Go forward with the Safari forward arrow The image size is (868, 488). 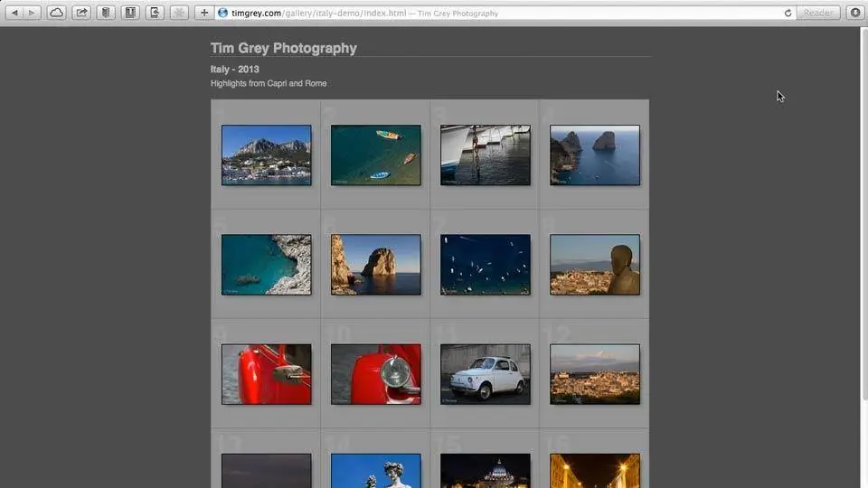coord(33,13)
